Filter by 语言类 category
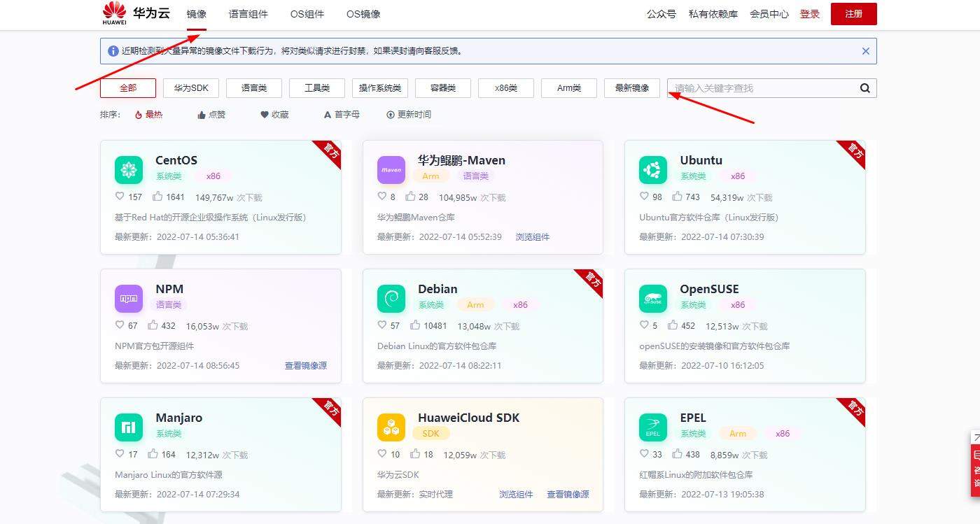This screenshot has width=980, height=524. point(254,88)
